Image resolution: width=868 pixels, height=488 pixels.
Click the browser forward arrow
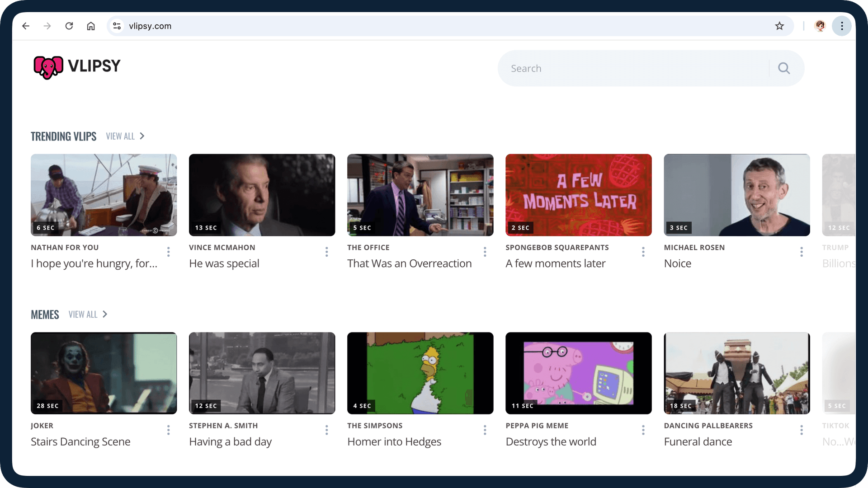coord(47,26)
